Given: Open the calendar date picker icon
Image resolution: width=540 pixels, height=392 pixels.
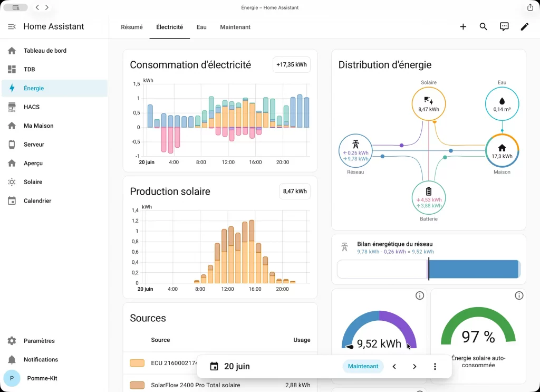Looking at the screenshot, I should 214,366.
